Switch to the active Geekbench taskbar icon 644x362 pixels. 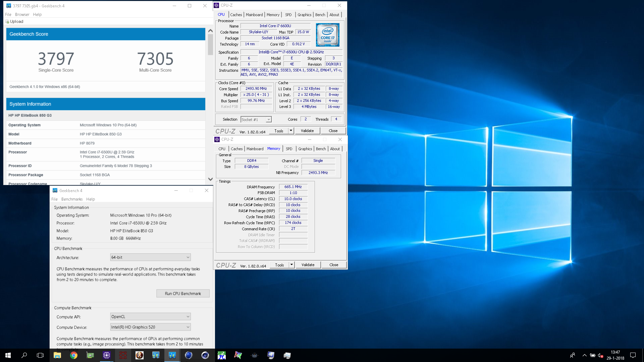[x=172, y=355]
